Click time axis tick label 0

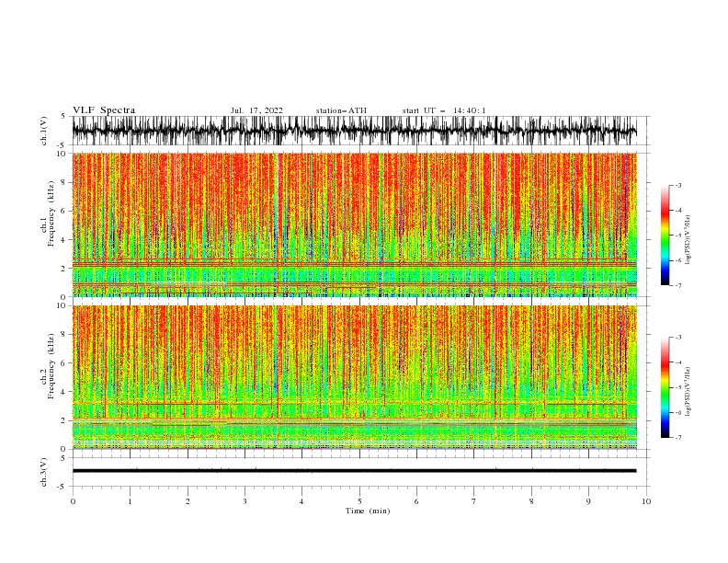coord(73,501)
